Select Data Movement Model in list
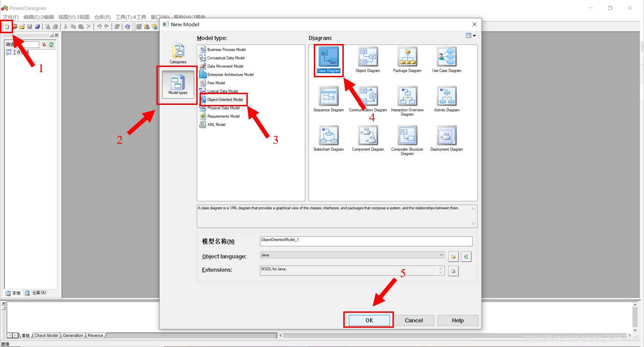Screen dimensions: 644x347 (222, 66)
